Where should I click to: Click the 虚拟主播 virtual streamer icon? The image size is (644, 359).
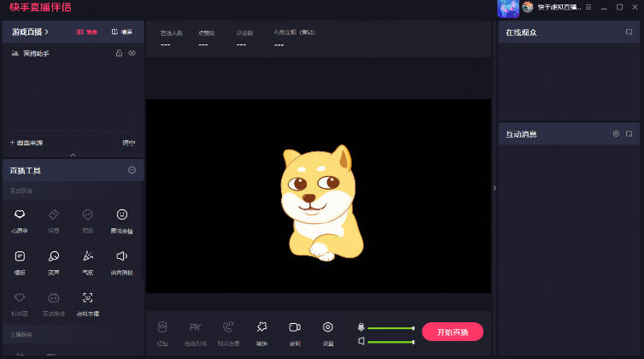coord(88,301)
